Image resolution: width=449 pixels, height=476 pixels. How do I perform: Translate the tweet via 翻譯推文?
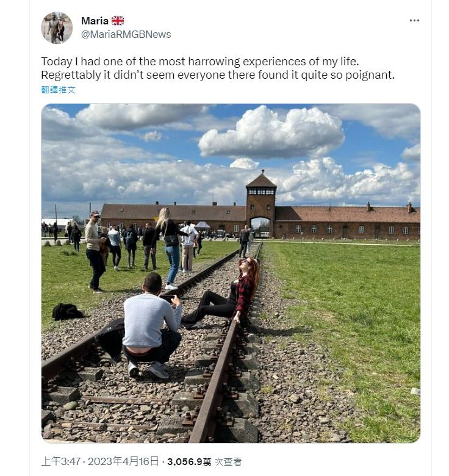click(58, 90)
